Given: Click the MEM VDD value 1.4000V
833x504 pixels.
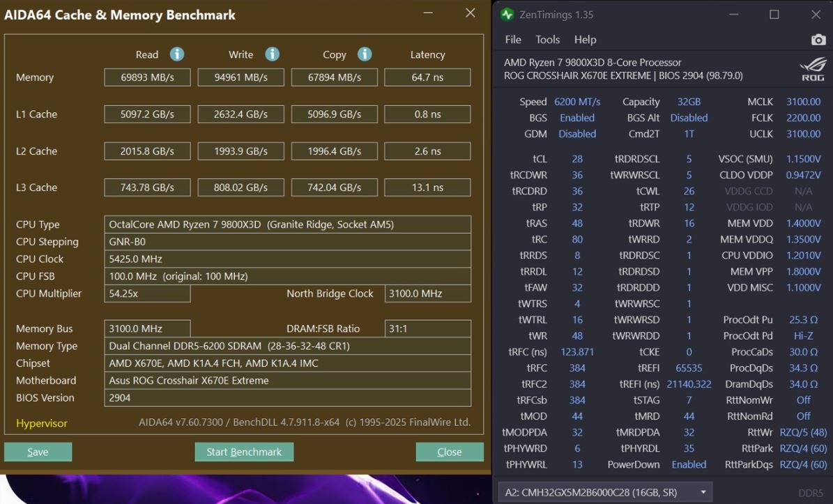Looking at the screenshot, I should click(x=803, y=224).
